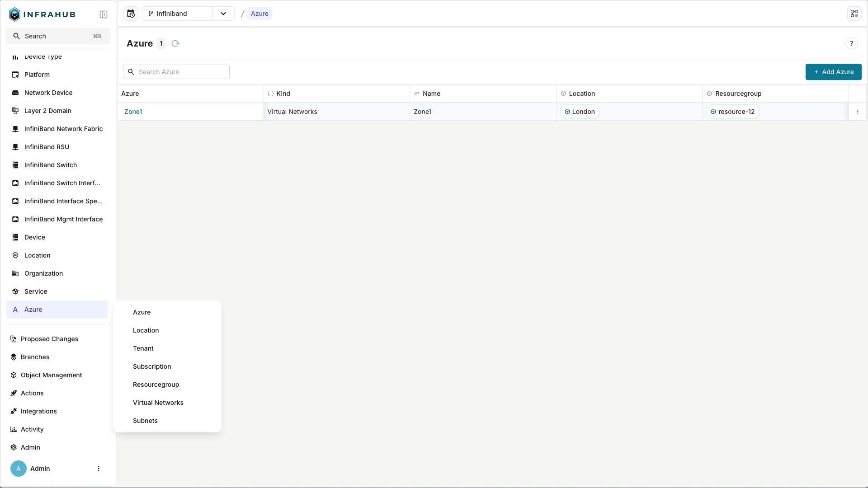This screenshot has height=488, width=868.
Task: Click the Service cube icon
Action: (15, 291)
